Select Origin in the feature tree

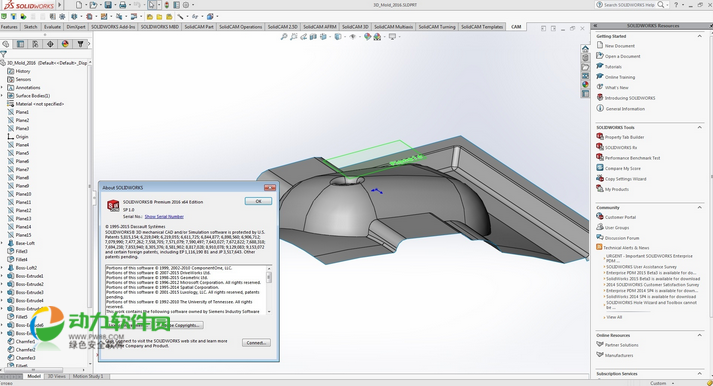click(x=22, y=137)
